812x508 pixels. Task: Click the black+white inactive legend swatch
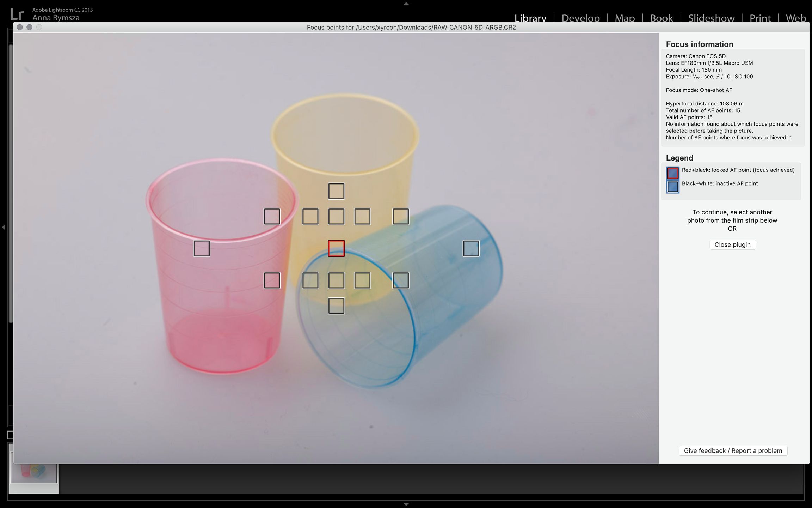[672, 187]
